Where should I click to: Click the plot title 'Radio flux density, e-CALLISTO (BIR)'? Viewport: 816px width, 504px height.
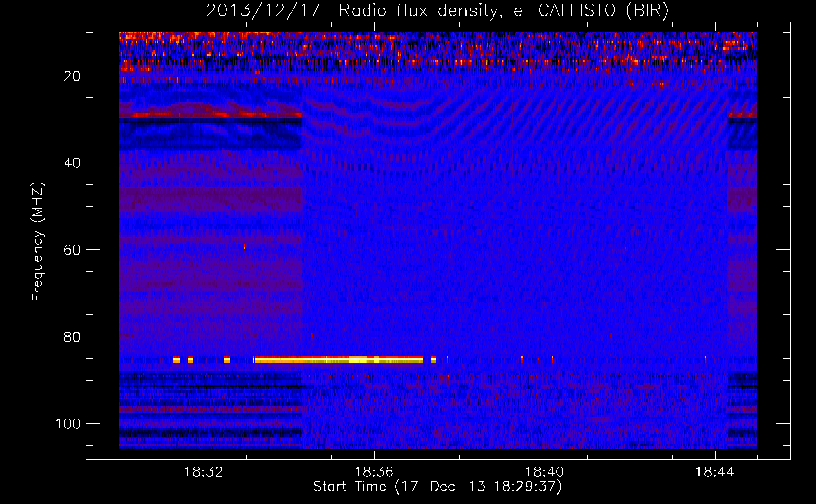tap(503, 10)
